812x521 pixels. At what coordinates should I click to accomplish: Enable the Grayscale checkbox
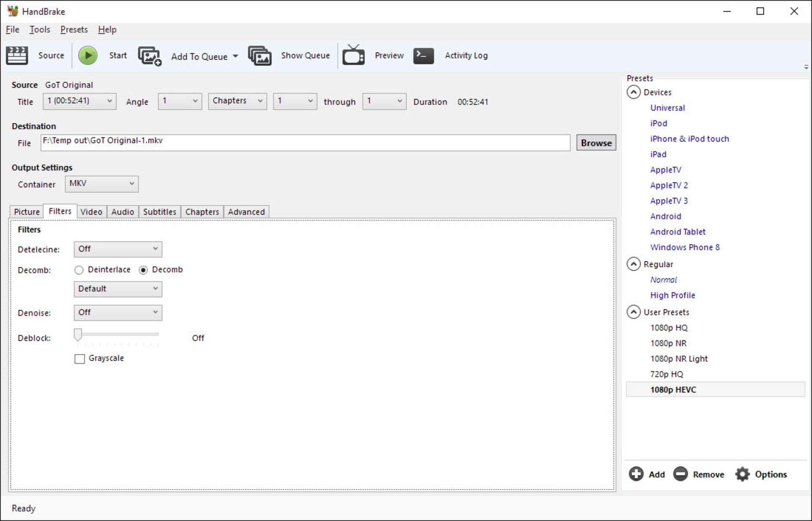[80, 359]
